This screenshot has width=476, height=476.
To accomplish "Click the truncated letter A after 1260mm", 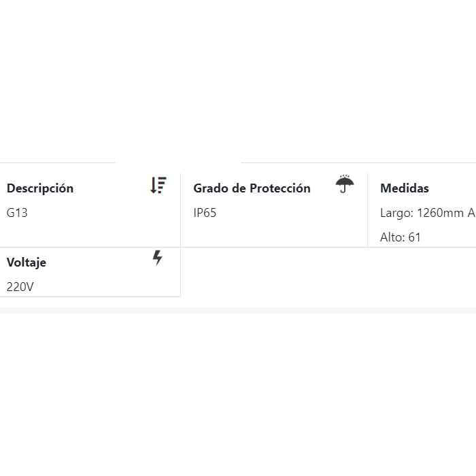I will click(471, 213).
